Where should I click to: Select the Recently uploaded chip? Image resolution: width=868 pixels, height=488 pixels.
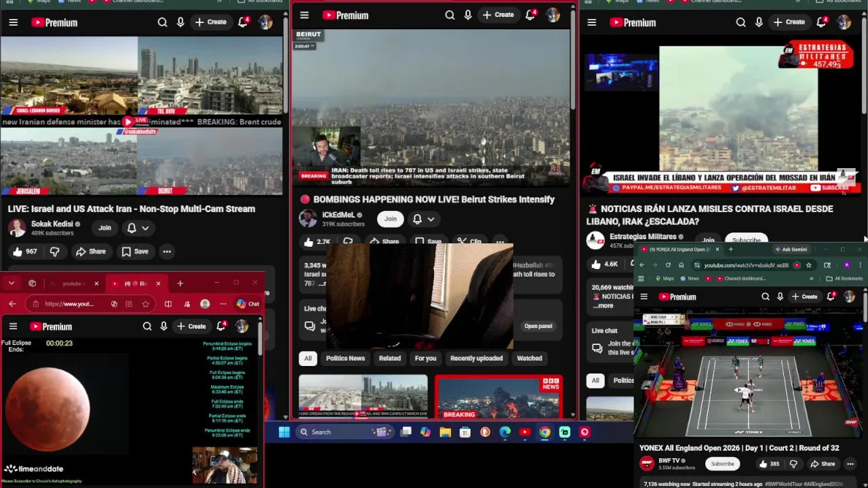(477, 359)
